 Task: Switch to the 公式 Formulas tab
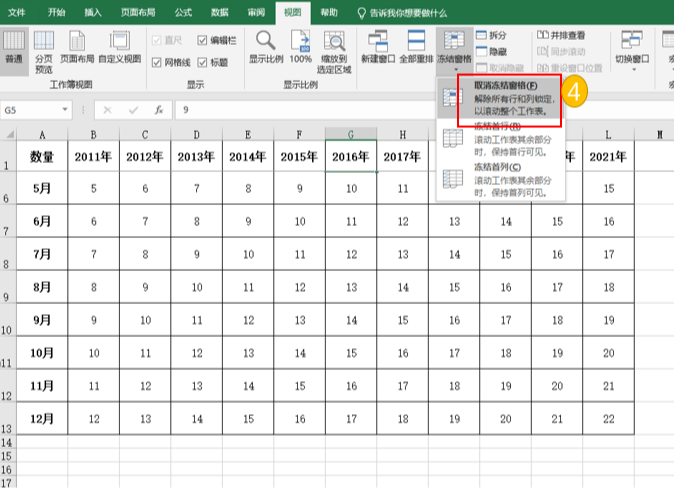pos(183,12)
